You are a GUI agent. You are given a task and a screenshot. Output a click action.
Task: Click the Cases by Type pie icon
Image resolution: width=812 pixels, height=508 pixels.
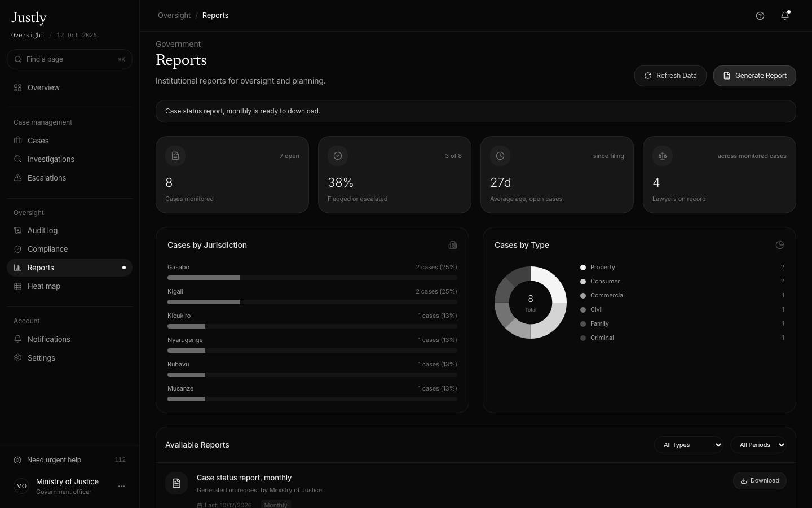(x=780, y=245)
